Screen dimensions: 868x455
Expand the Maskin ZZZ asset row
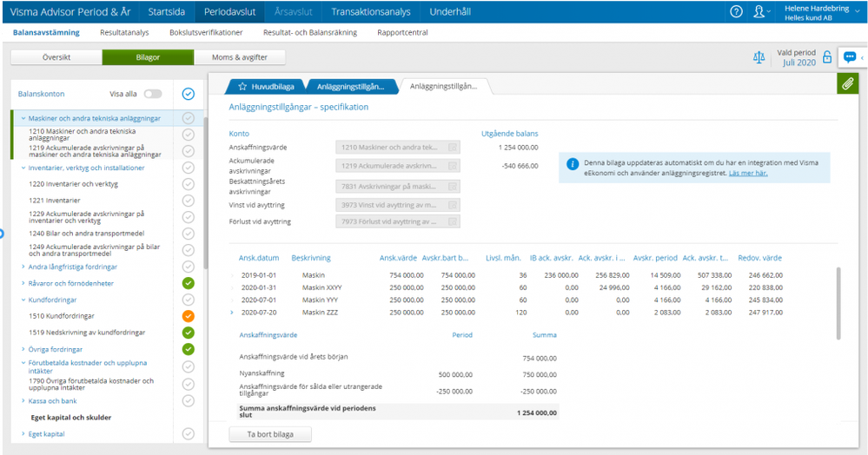point(232,312)
